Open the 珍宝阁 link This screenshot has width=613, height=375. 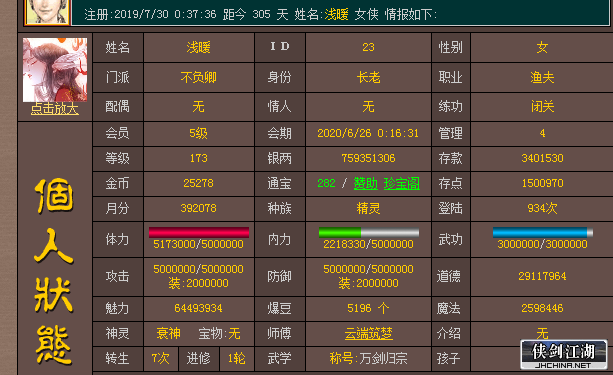[x=402, y=183]
